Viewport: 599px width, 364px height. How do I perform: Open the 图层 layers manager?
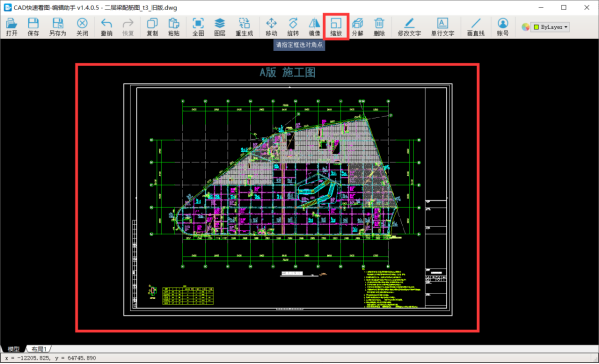pos(220,27)
